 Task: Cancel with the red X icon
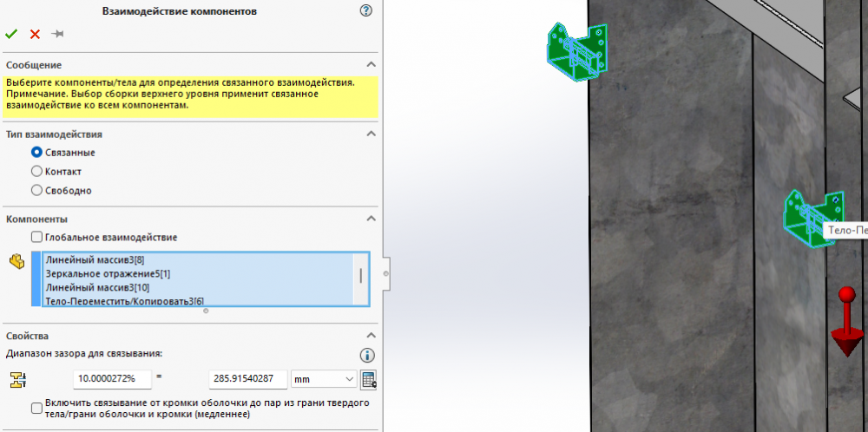[x=35, y=35]
